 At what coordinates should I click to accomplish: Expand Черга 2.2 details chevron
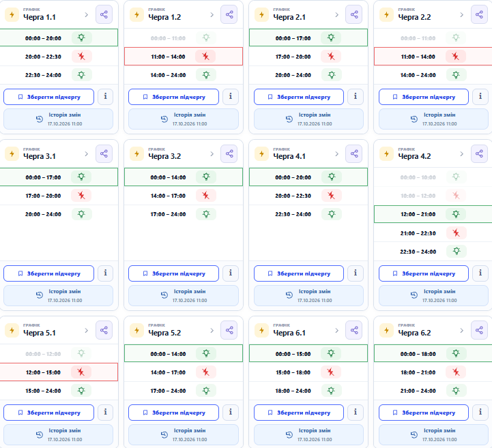[461, 15]
